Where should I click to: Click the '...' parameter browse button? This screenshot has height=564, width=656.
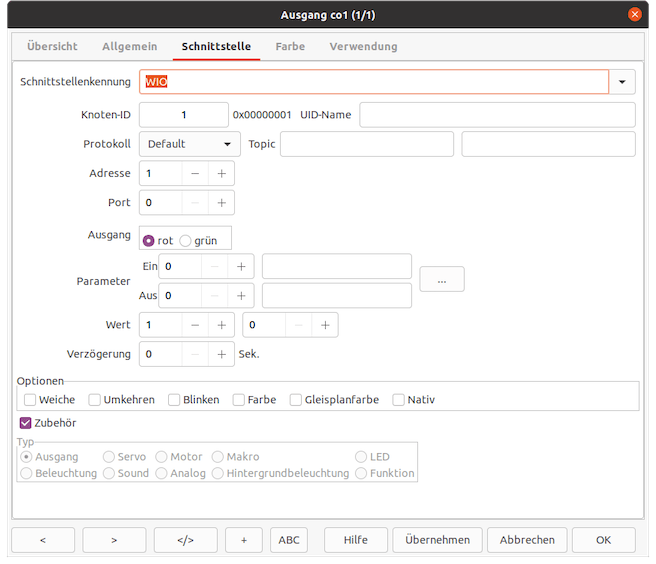click(x=441, y=280)
